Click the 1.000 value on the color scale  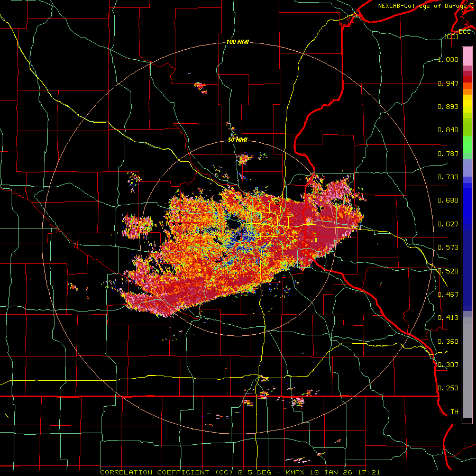tap(448, 59)
